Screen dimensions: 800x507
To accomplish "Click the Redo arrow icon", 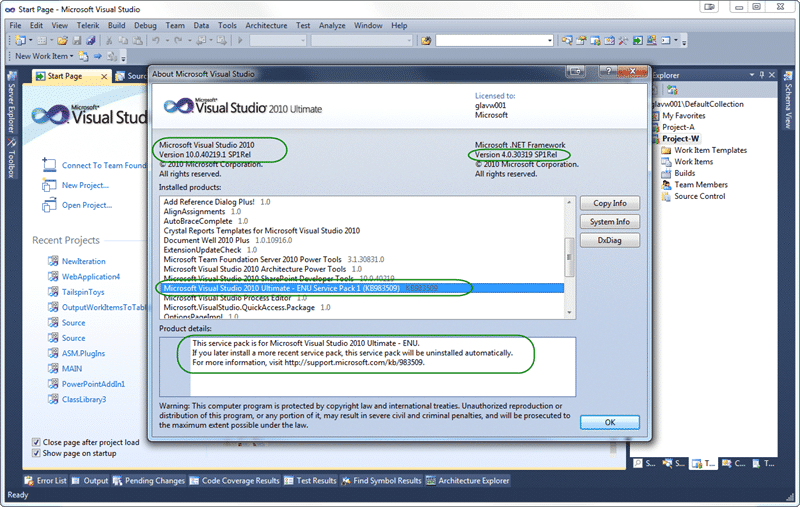I will coord(178,40).
